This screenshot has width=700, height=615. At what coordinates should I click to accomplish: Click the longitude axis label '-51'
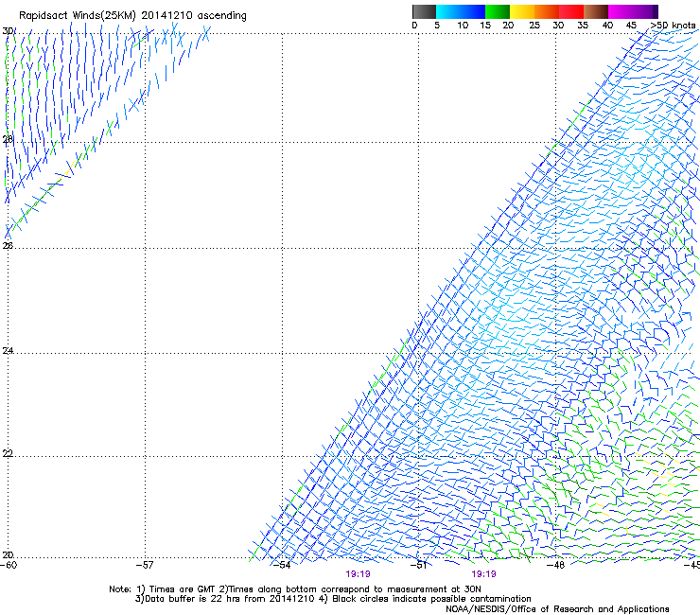pyautogui.click(x=418, y=565)
